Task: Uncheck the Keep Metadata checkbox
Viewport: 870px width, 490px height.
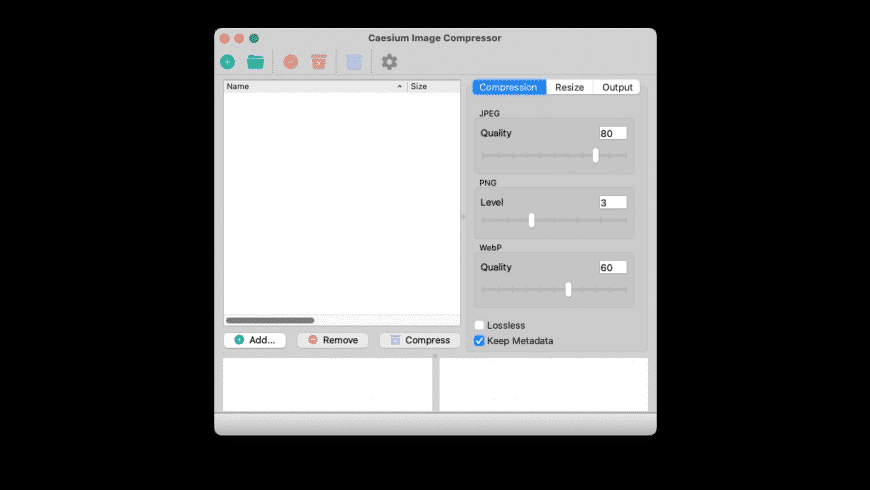Action: tap(479, 341)
